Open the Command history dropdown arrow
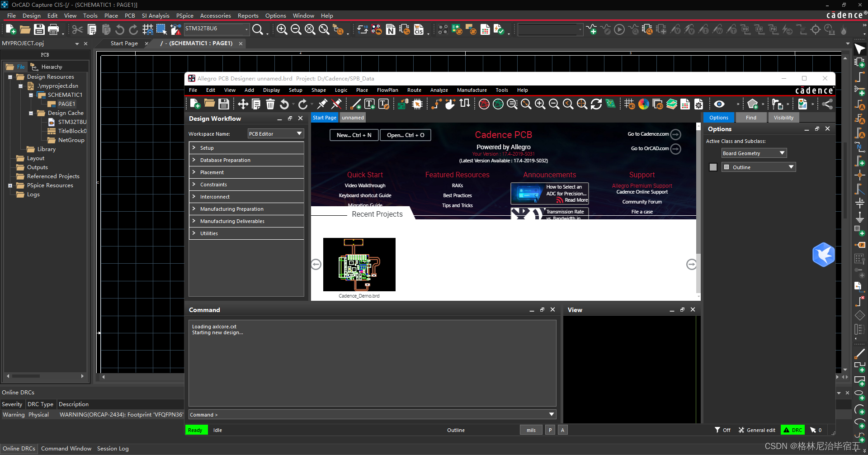Image resolution: width=868 pixels, height=455 pixels. (552, 414)
